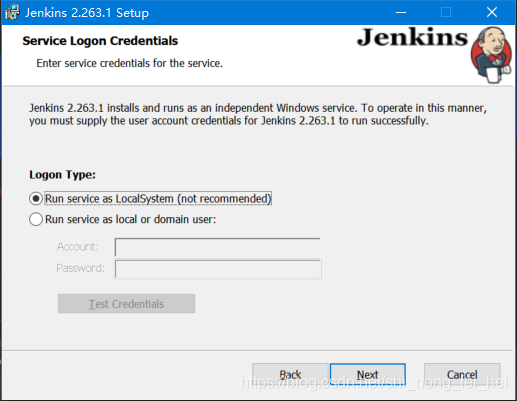Click the 'Logon Type:' label
The height and width of the screenshot is (401, 517).
tap(62, 175)
